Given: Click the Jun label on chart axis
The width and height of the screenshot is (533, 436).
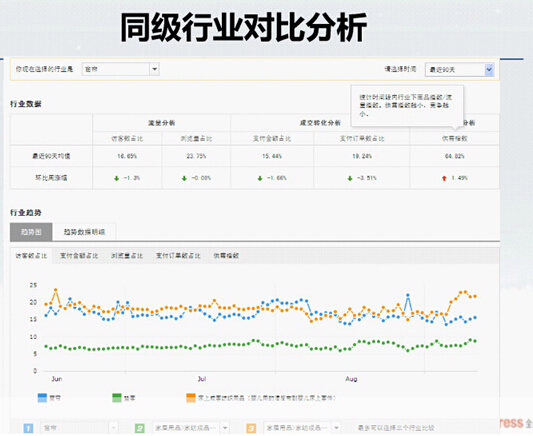Looking at the screenshot, I should pyautogui.click(x=57, y=379).
